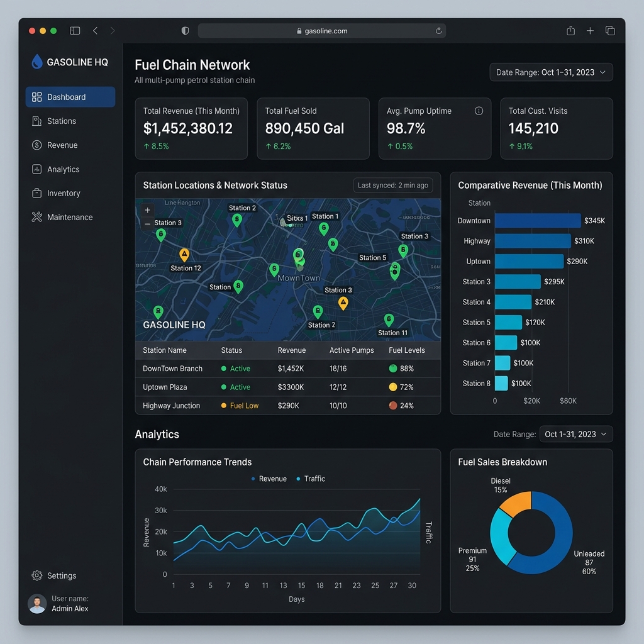Select the DownTown Branch table row

(288, 369)
